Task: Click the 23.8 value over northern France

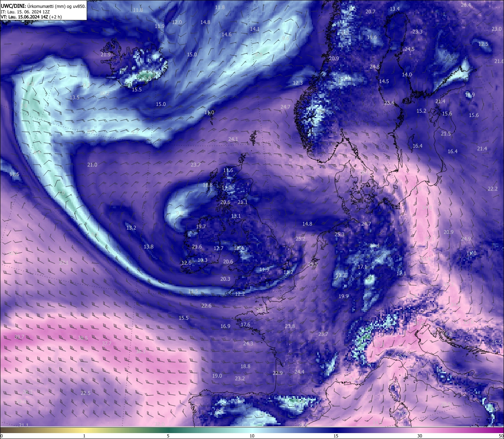Action: click(290, 326)
